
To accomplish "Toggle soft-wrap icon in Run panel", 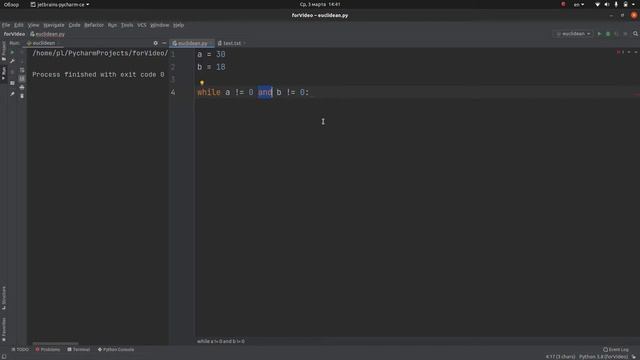I will pos(22,70).
